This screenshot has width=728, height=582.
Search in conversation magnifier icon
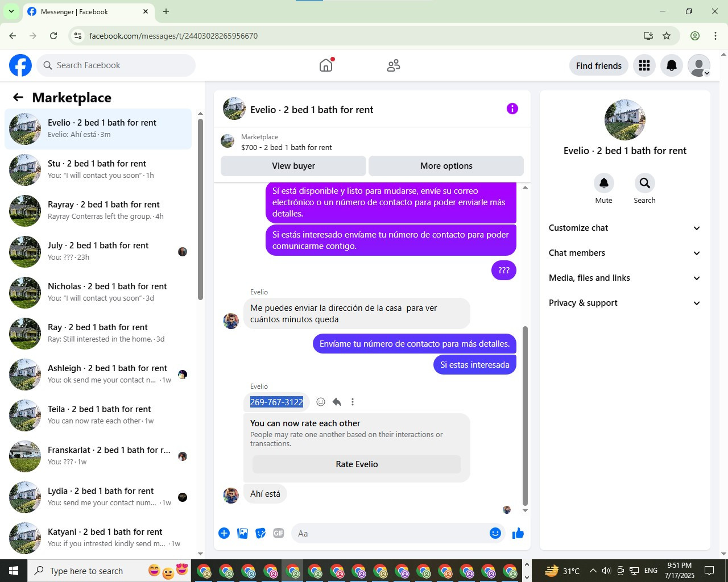[644, 183]
